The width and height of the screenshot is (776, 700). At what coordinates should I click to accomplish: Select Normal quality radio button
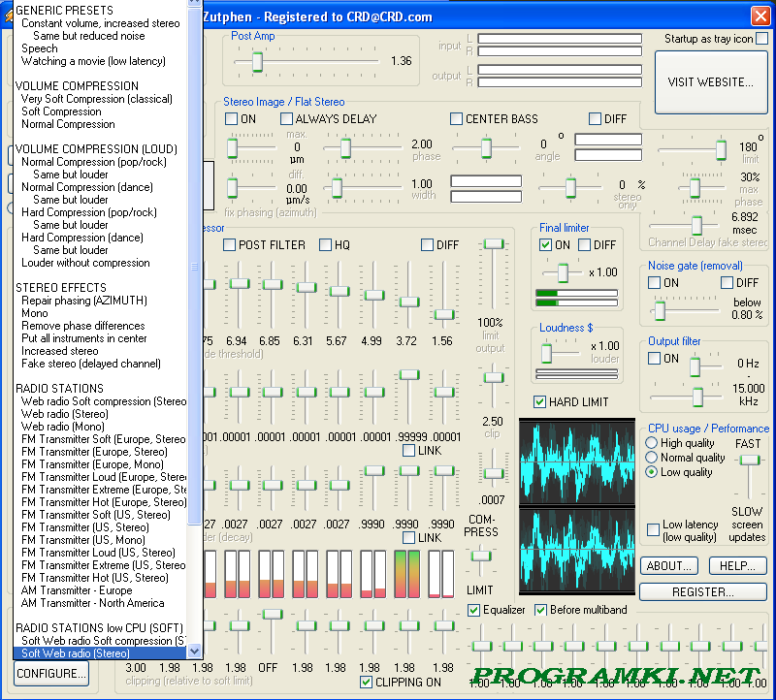[x=652, y=458]
